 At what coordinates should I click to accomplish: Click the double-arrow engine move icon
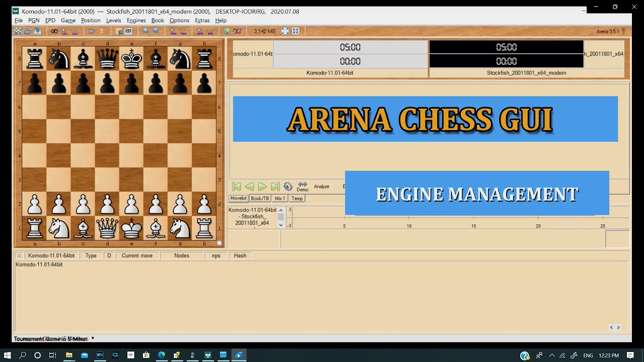coord(92,31)
